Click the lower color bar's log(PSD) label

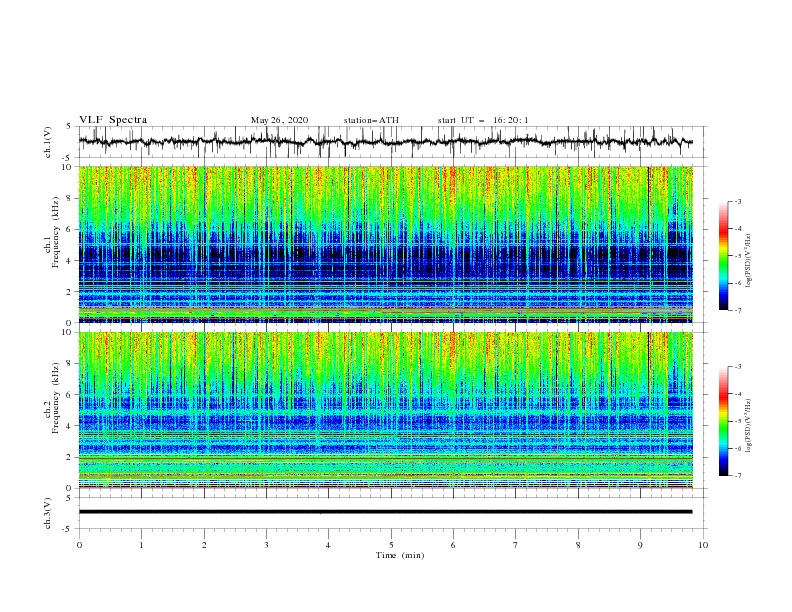(748, 426)
